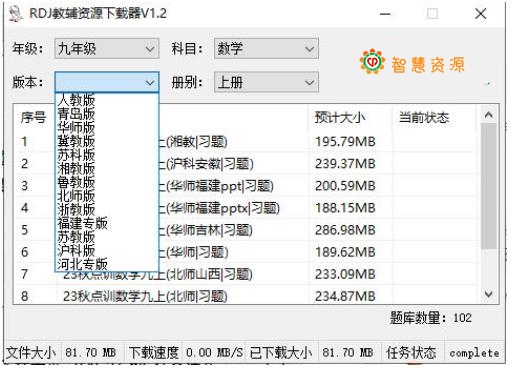Choose 青岛版 in the dropdown list
The image size is (515, 368).
pos(76,114)
